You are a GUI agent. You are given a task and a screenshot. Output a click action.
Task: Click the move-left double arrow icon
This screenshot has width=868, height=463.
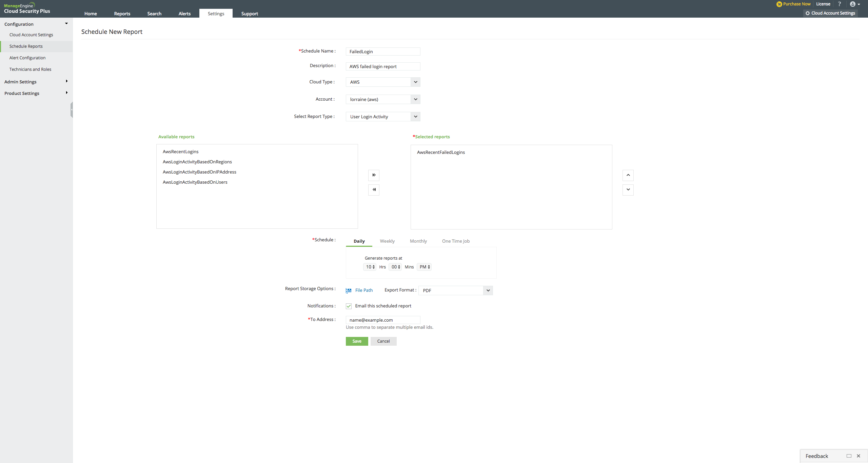(x=374, y=190)
